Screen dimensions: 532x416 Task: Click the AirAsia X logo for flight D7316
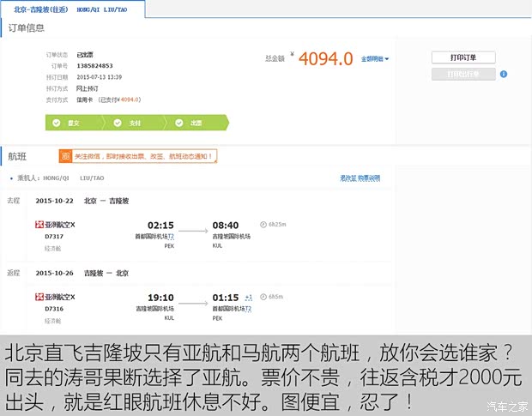(39, 297)
